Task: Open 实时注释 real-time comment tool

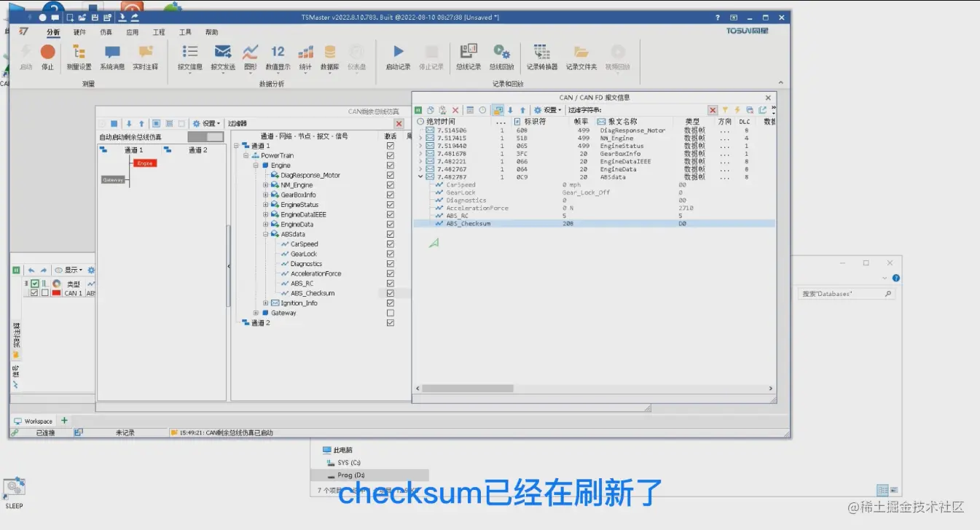Action: (x=145, y=56)
